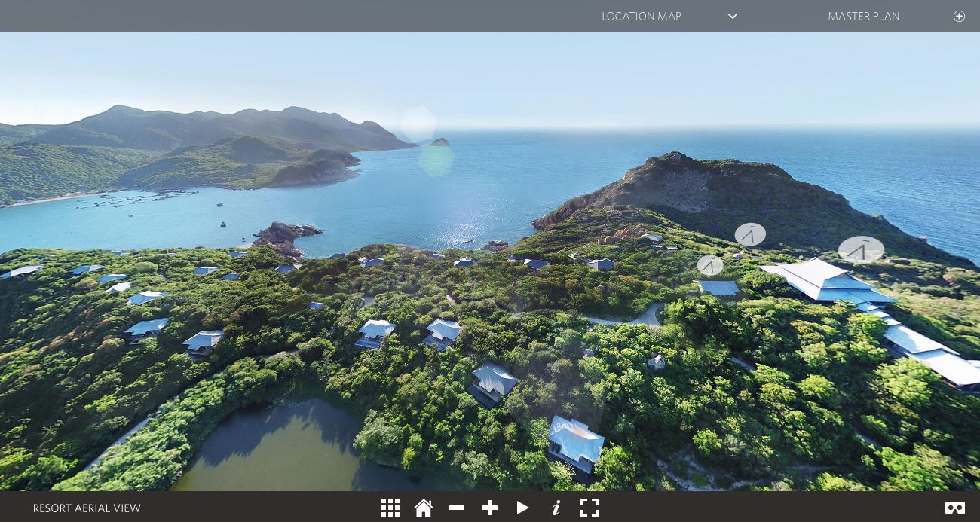Start auto-rotation with the play button
The image size is (980, 522).
[522, 508]
